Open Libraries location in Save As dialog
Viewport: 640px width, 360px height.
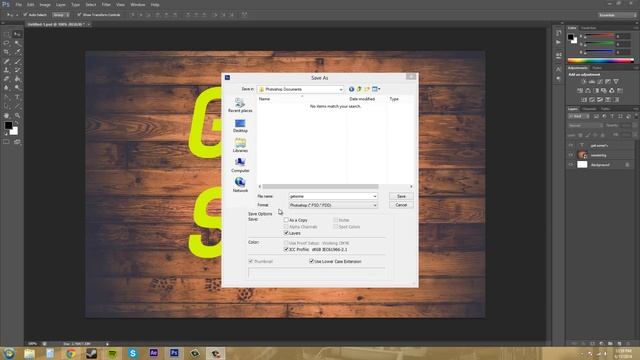[240, 145]
